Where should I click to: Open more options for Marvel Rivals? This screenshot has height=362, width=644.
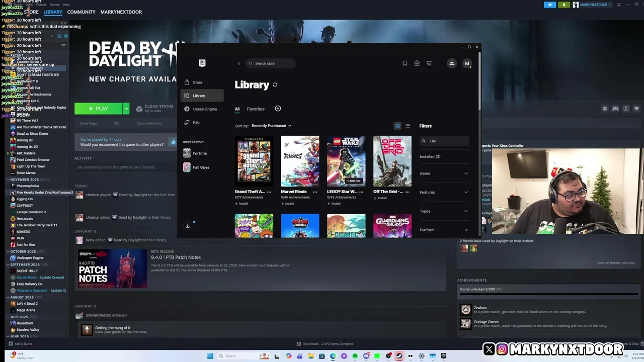tap(315, 192)
